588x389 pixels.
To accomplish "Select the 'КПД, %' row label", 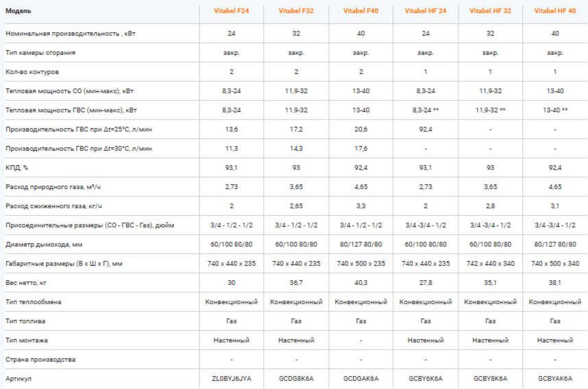I will 17,168.
